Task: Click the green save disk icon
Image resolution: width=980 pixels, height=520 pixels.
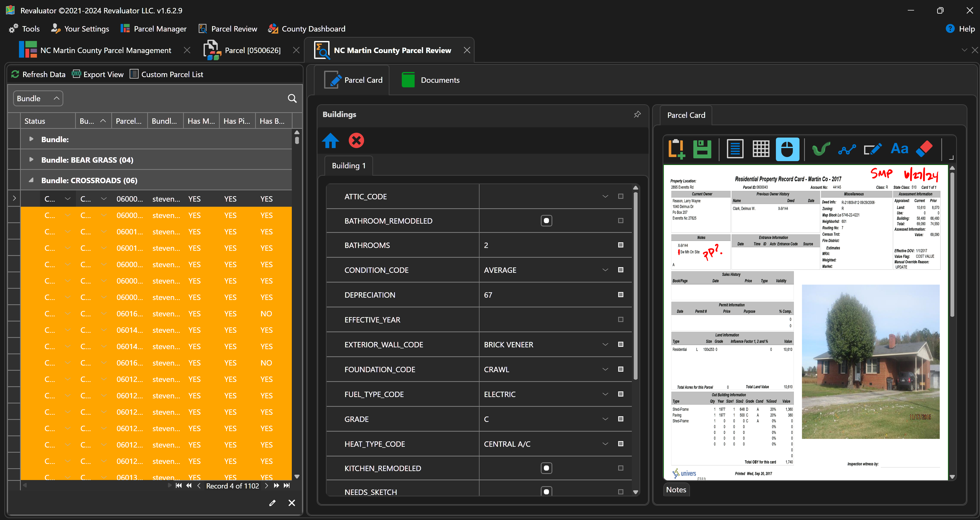Action: 702,149
